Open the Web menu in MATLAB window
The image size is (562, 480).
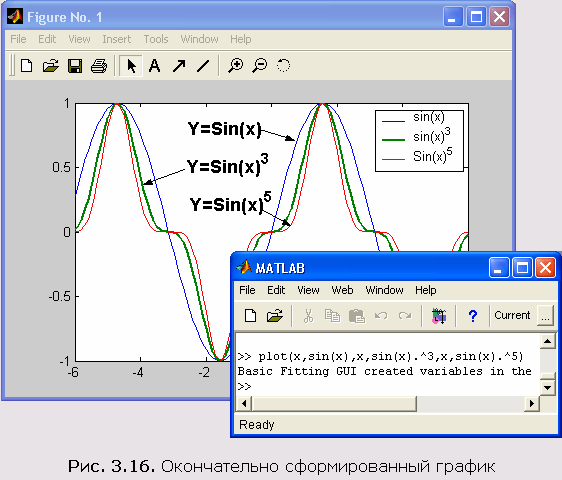point(342,290)
